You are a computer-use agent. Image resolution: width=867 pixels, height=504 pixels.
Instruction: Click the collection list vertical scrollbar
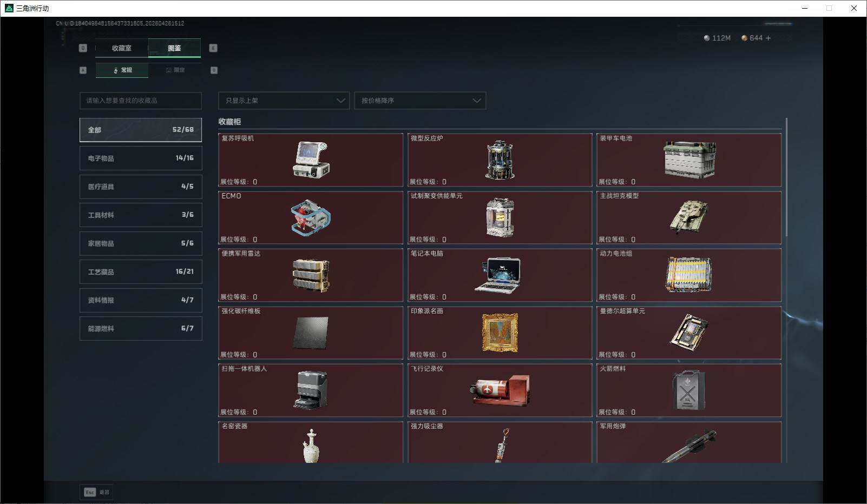(x=786, y=177)
